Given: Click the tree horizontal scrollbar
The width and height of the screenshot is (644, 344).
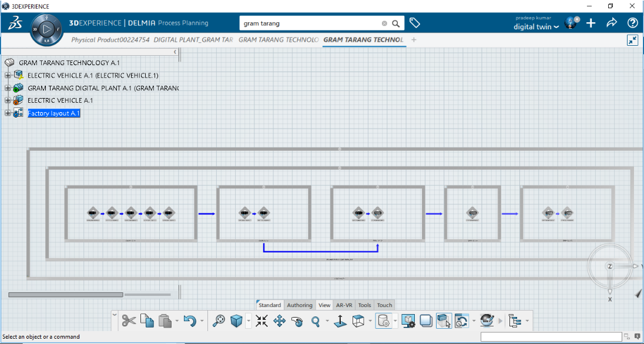Looking at the screenshot, I should pos(66,295).
